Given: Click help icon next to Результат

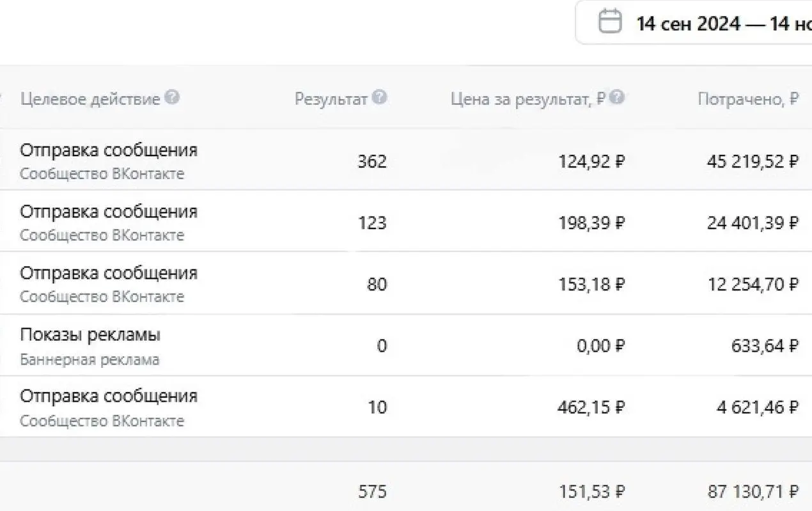Looking at the screenshot, I should (x=379, y=98).
